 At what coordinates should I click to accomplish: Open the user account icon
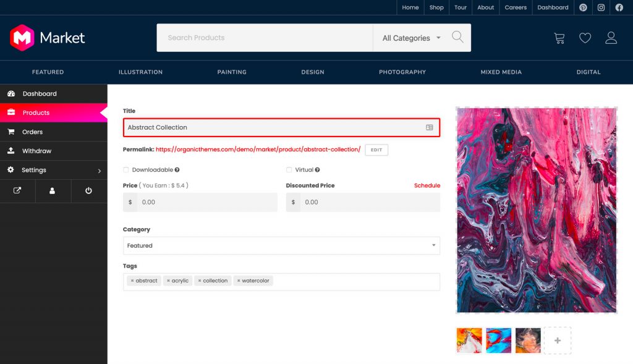[x=611, y=38]
